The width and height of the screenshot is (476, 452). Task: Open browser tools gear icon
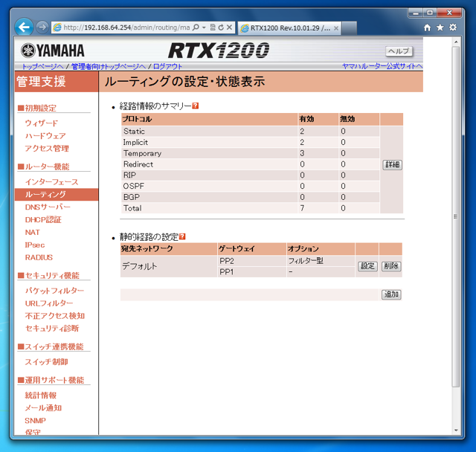tap(453, 28)
